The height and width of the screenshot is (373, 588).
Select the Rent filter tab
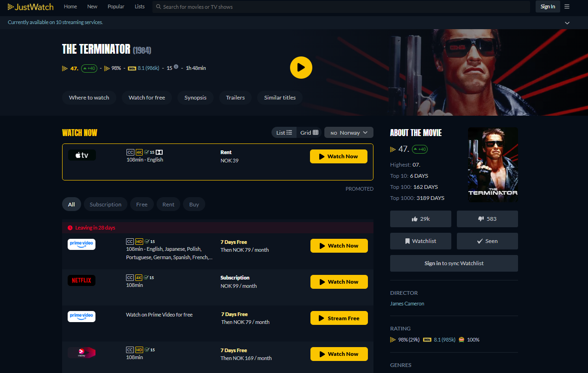(x=168, y=204)
